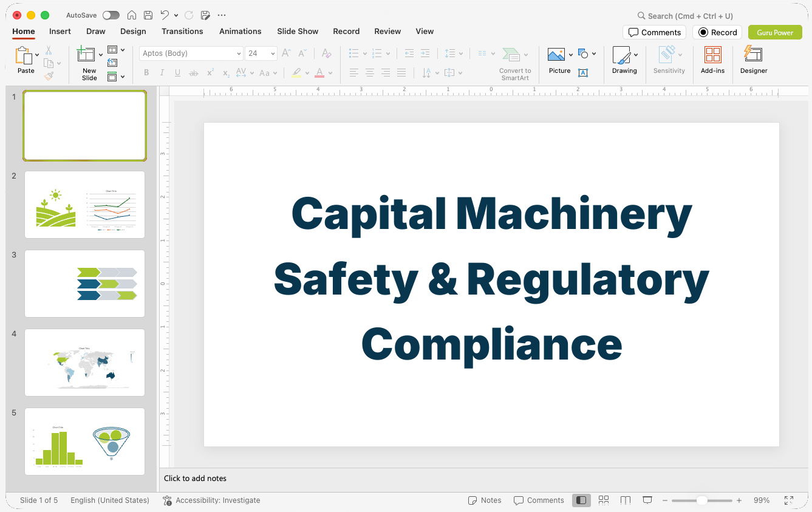Open the Draw tab

click(96, 31)
